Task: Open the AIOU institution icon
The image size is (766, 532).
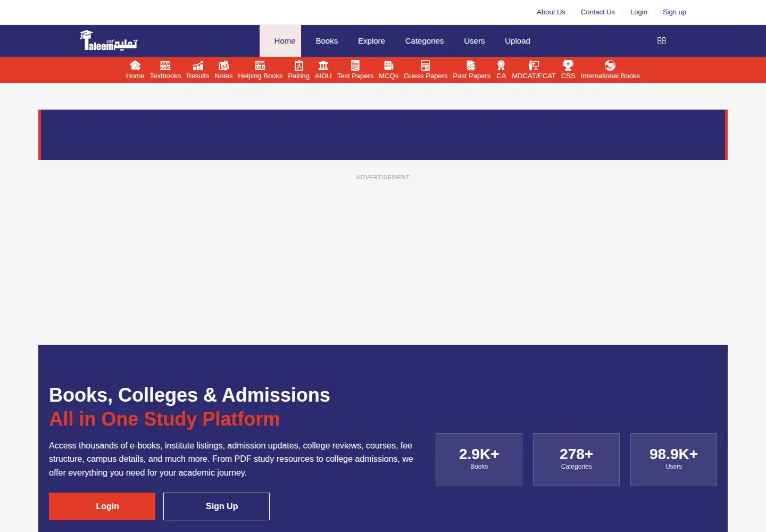Action: [x=323, y=65]
